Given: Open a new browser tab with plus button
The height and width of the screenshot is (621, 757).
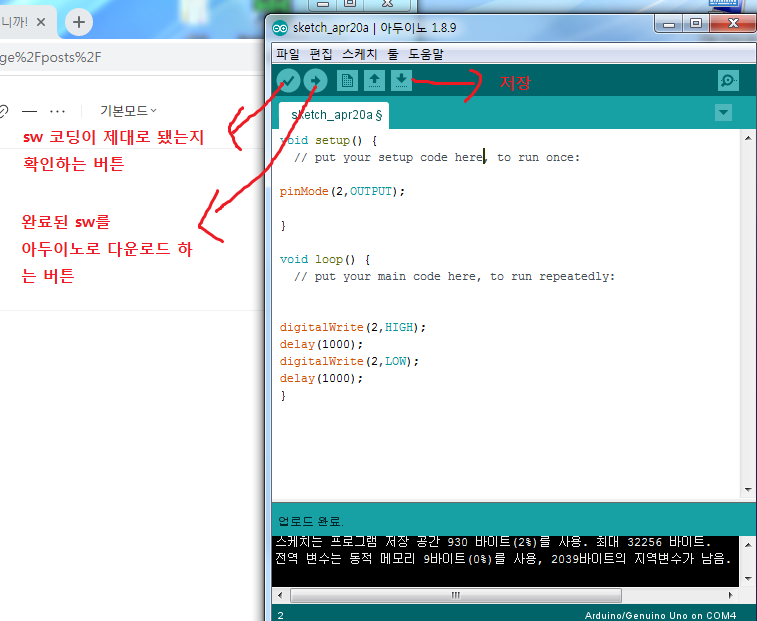Looking at the screenshot, I should point(79,22).
